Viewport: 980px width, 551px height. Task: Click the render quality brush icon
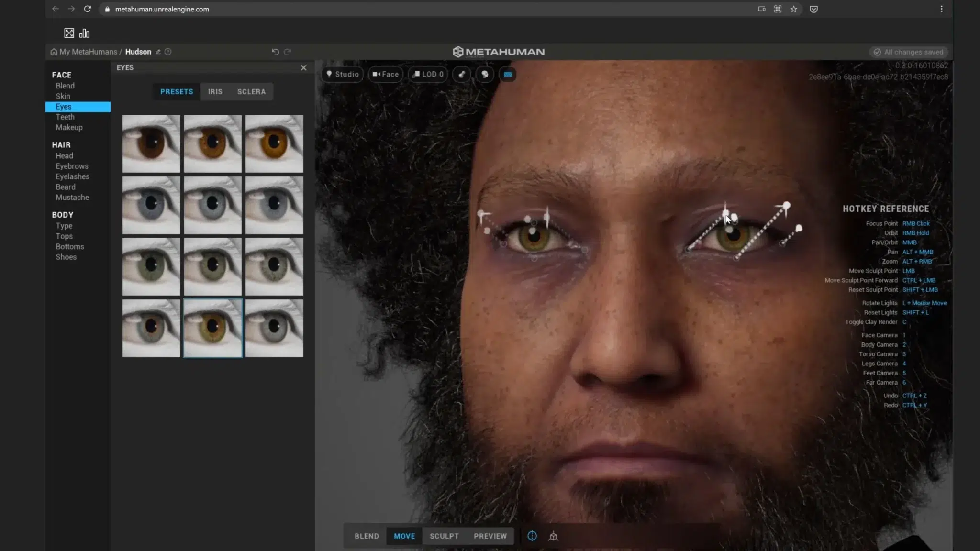[x=462, y=74]
